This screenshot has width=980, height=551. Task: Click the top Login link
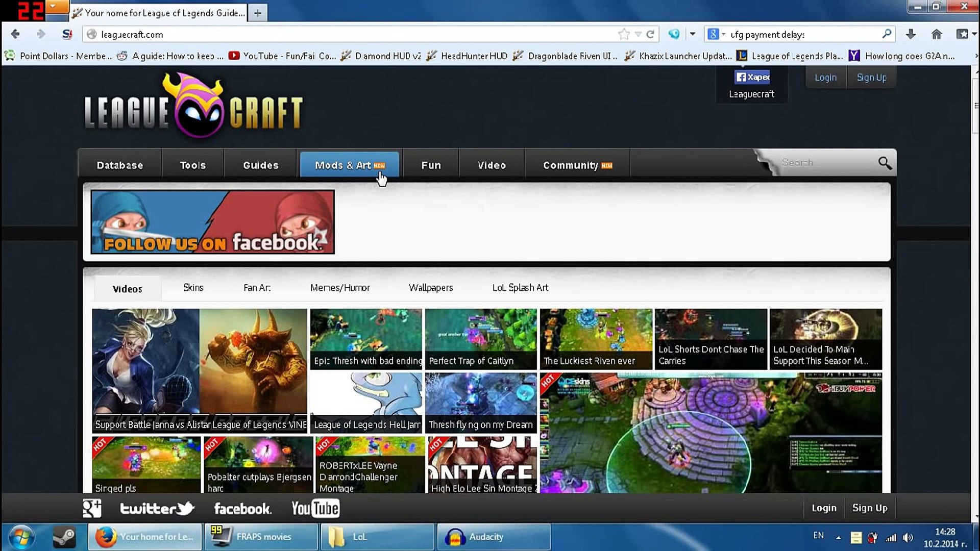coord(825,78)
